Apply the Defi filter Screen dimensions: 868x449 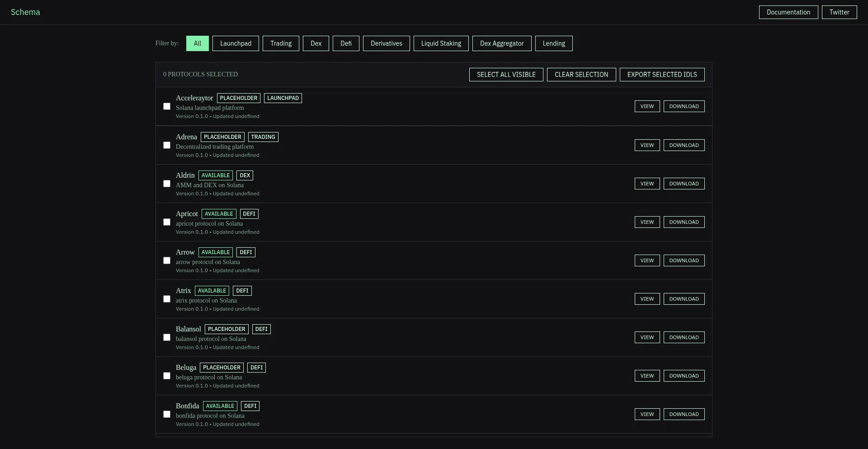tap(345, 43)
